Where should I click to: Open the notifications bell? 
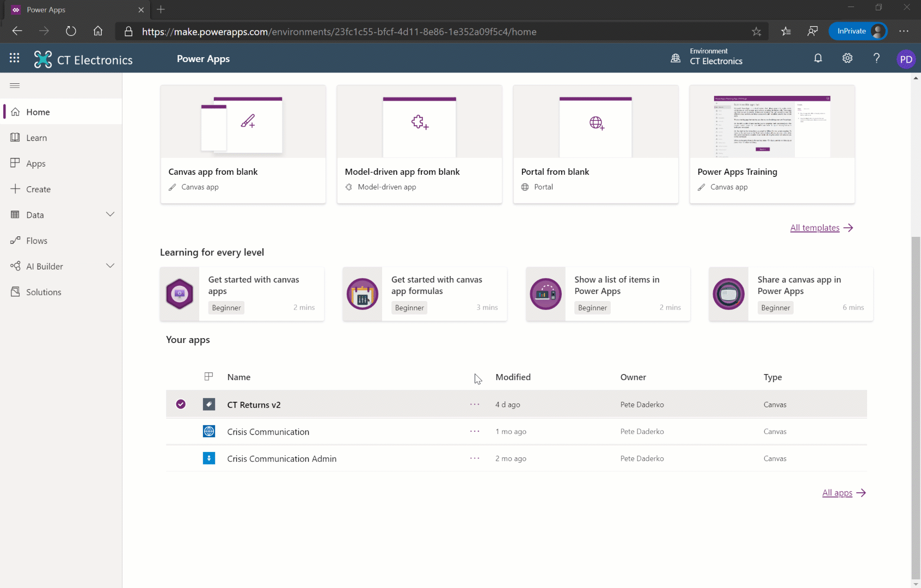[818, 58]
